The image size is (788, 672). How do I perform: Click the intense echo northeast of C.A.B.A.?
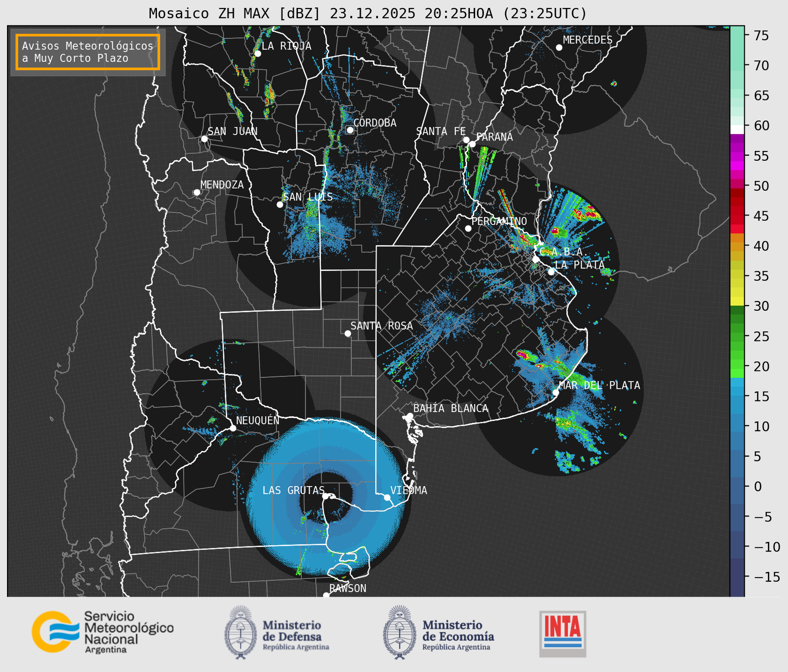[x=587, y=213]
